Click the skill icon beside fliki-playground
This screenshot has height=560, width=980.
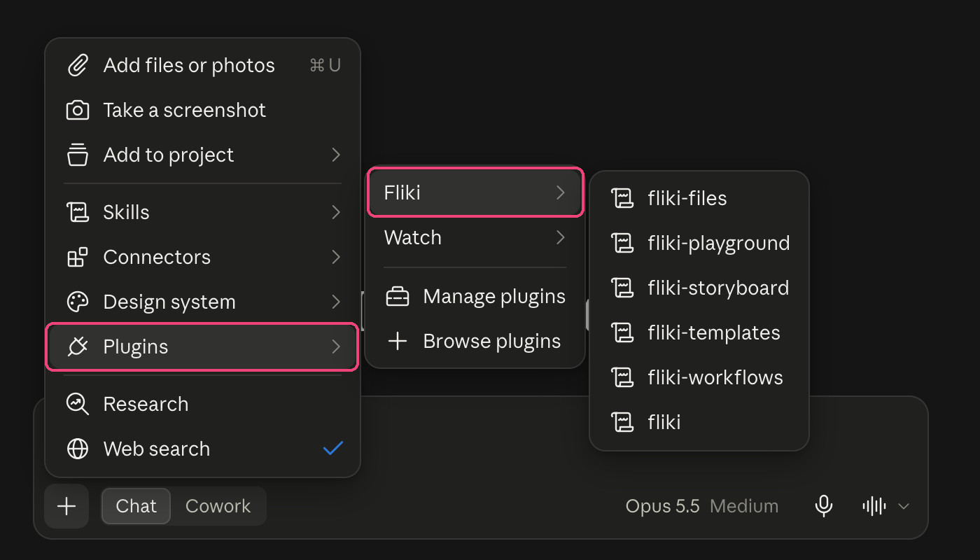622,244
